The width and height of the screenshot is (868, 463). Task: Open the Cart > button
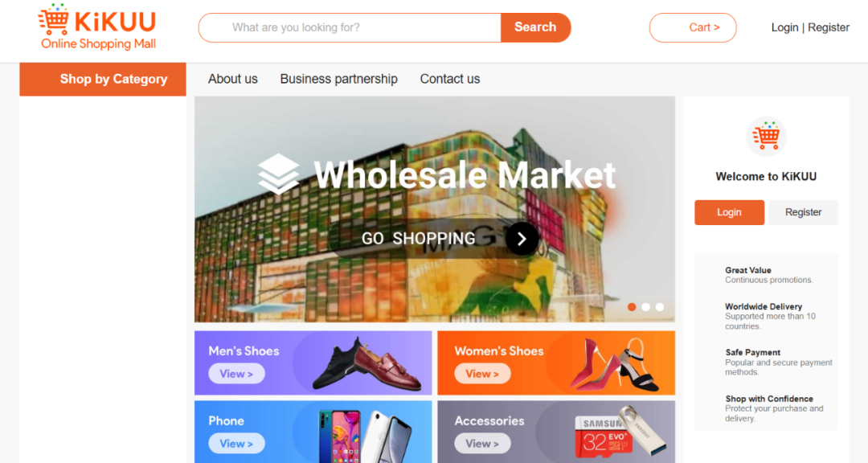click(693, 27)
